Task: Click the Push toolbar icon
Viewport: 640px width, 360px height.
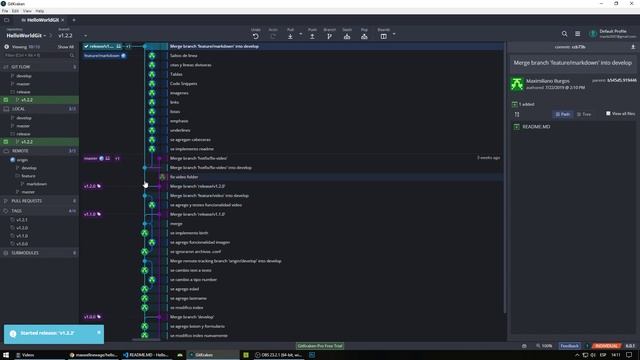Action: coord(312,36)
